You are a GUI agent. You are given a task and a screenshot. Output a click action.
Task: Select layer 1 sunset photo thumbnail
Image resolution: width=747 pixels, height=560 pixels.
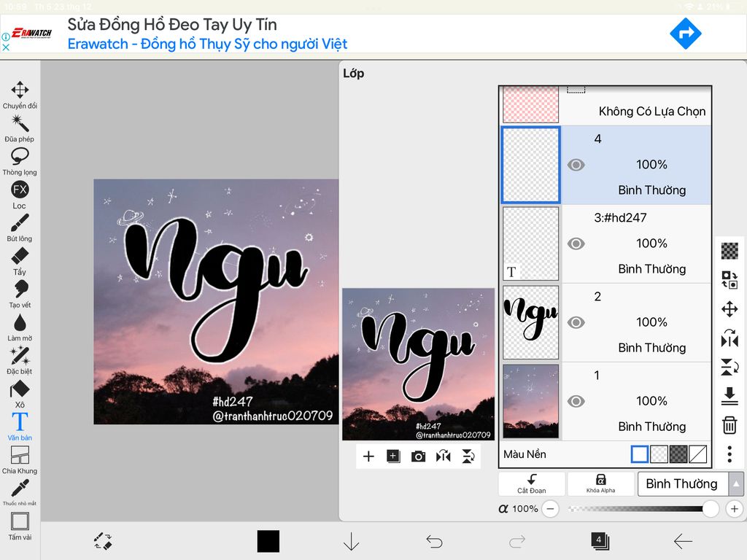coord(531,402)
